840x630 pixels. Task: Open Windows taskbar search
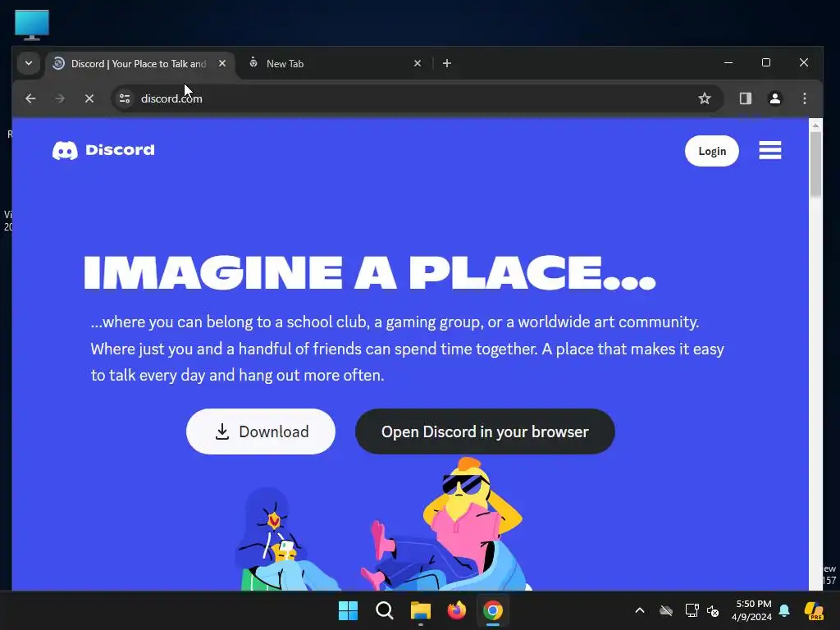pyautogui.click(x=385, y=610)
